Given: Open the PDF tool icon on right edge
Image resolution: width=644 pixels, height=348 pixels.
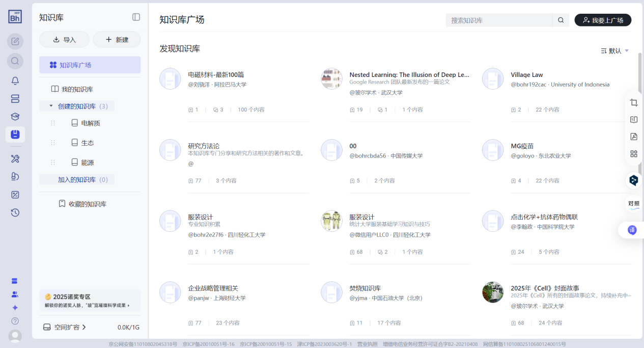Looking at the screenshot, I should [x=634, y=137].
